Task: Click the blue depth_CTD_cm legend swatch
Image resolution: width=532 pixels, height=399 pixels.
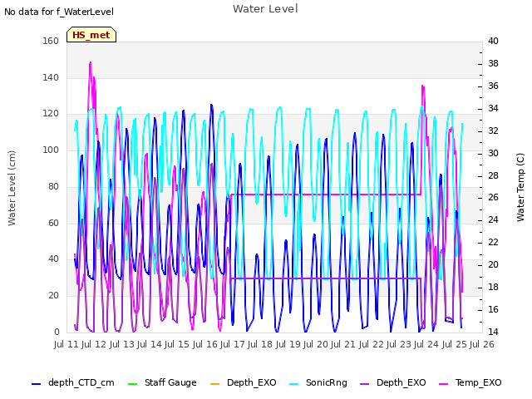Action: (x=36, y=384)
